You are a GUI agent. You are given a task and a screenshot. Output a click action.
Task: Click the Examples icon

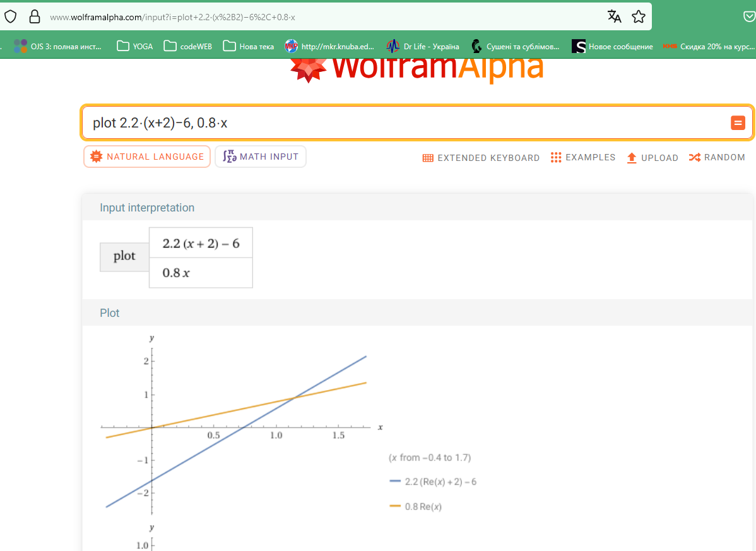(x=557, y=157)
